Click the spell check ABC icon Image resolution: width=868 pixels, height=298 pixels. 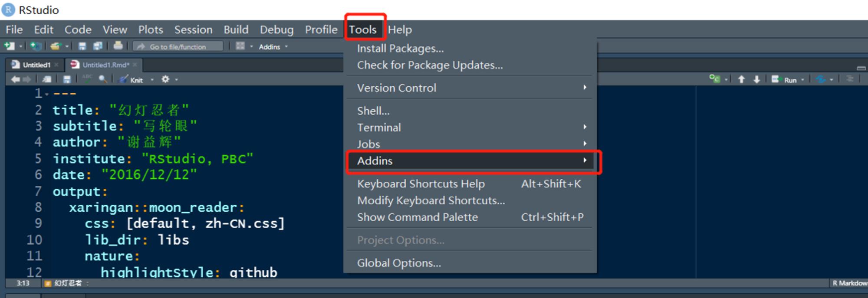coord(87,79)
